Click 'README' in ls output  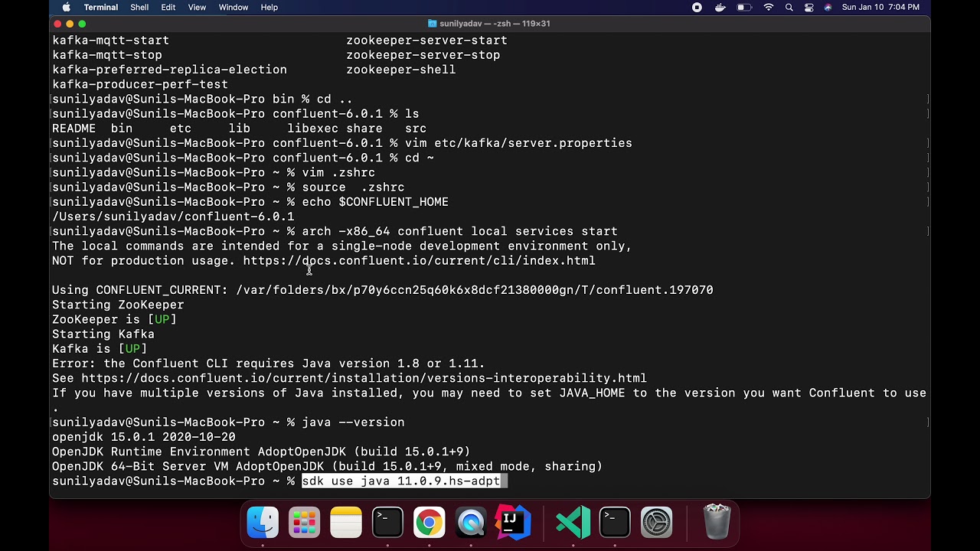[x=74, y=129]
